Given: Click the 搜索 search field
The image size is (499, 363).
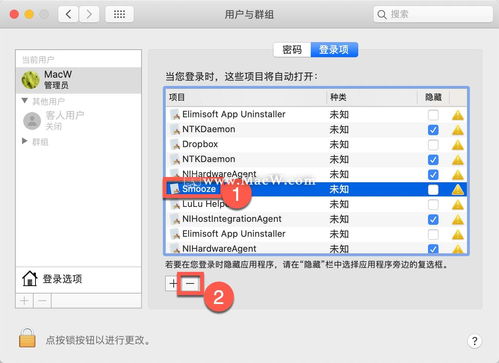Looking at the screenshot, I should 433,14.
